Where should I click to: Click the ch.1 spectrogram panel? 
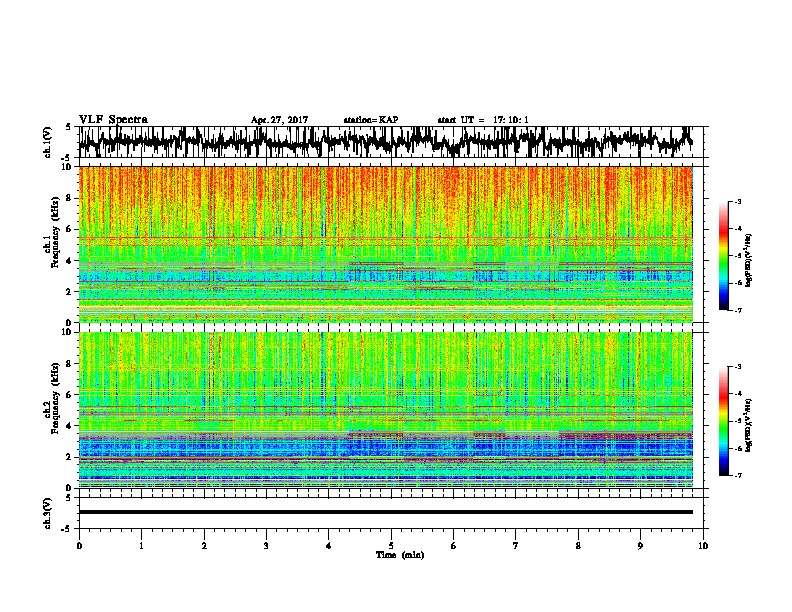(x=386, y=244)
